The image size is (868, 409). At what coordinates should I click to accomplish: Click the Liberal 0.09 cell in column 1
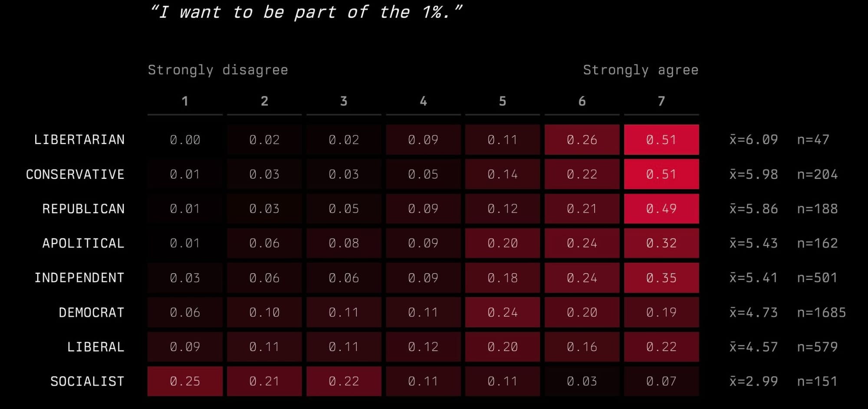click(x=185, y=347)
